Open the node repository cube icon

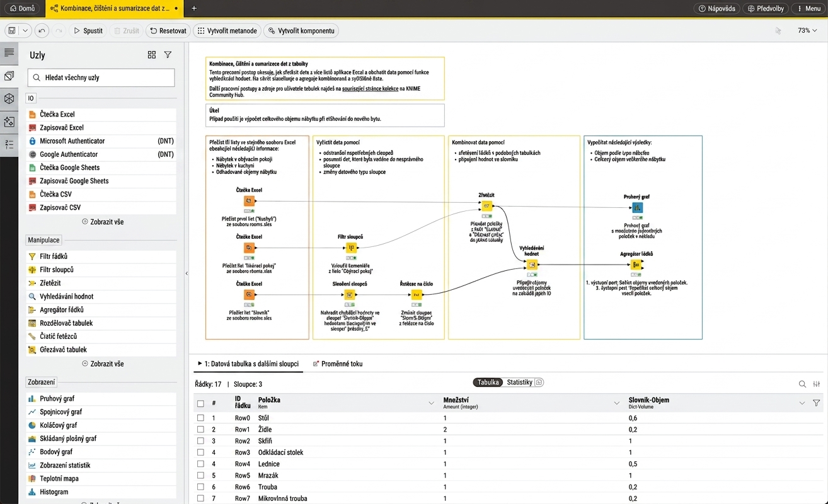click(x=9, y=99)
